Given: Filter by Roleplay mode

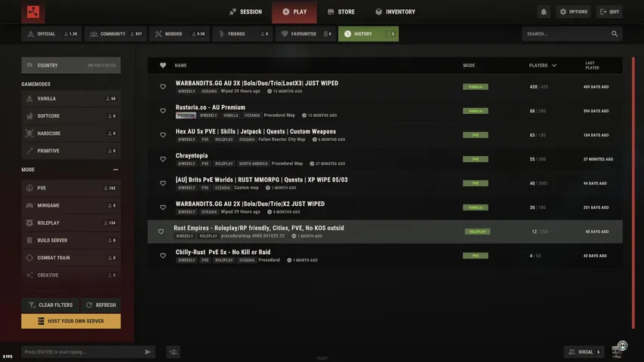Looking at the screenshot, I should (71, 223).
